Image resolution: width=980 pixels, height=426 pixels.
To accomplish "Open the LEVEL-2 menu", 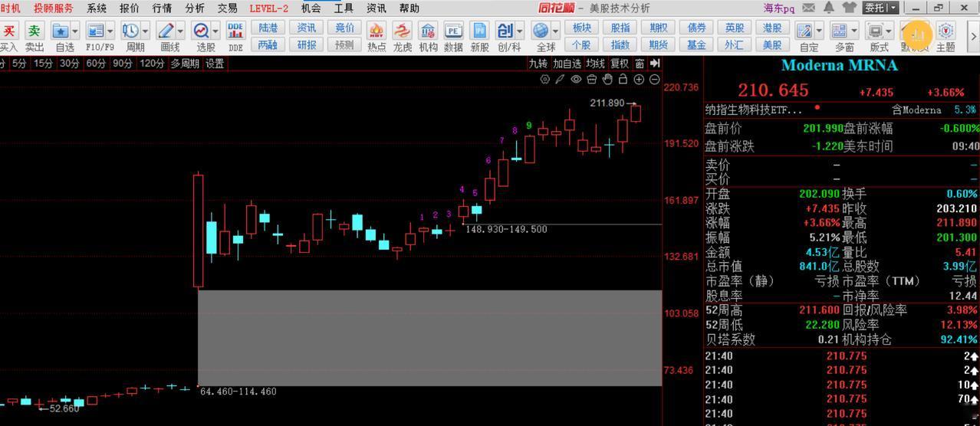I will tap(269, 8).
